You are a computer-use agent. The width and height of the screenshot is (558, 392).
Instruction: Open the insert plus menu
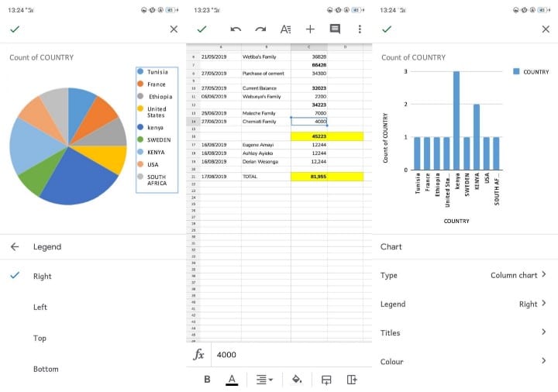point(310,29)
